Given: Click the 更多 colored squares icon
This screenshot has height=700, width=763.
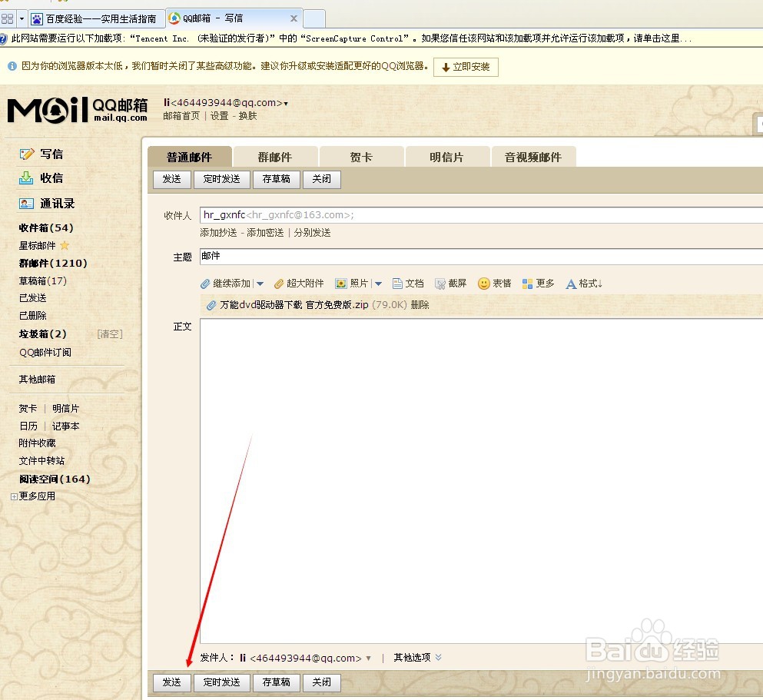Looking at the screenshot, I should click(527, 284).
